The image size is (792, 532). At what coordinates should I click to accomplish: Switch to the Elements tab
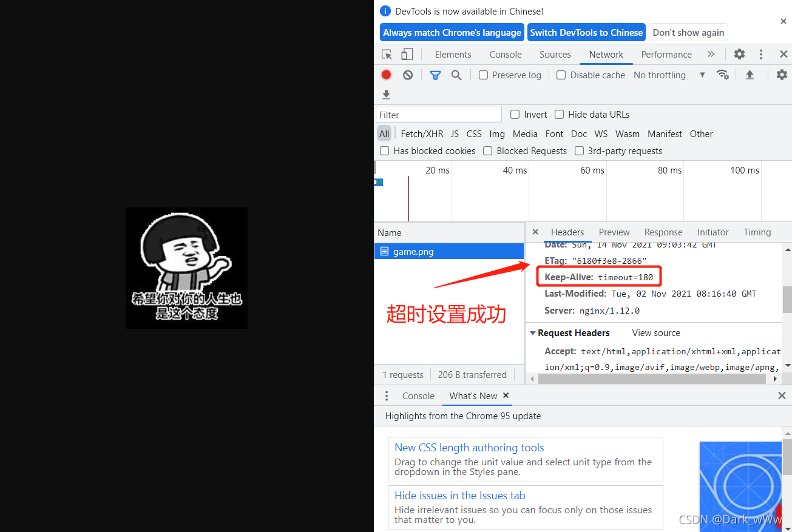point(453,54)
